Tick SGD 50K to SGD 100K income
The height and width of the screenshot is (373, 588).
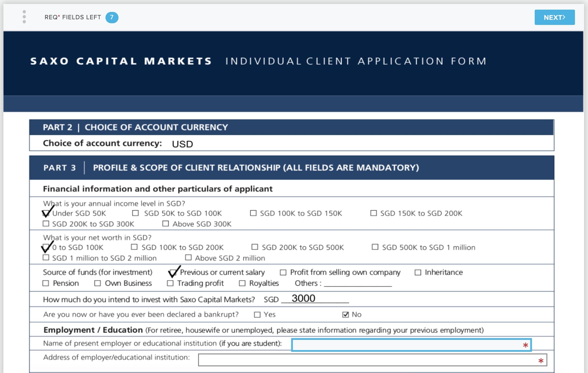click(136, 213)
